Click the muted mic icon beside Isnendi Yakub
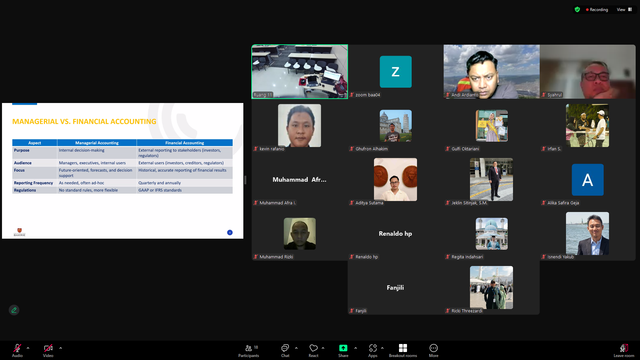640x360 pixels. [x=544, y=257]
